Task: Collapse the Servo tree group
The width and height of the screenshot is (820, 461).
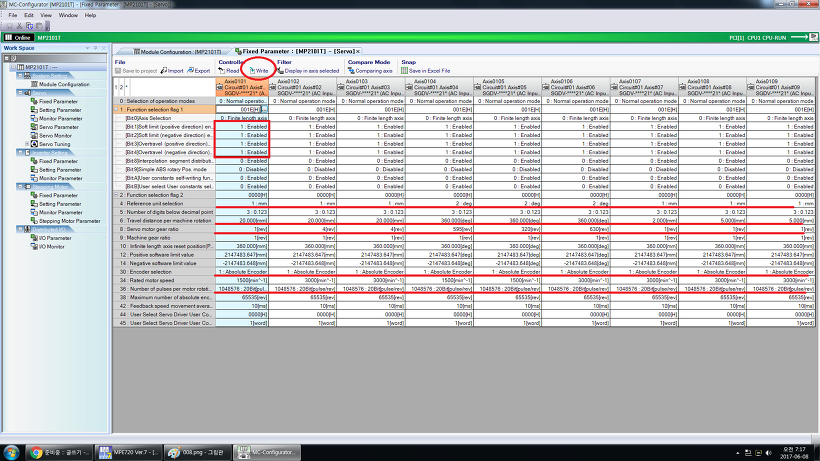Action: [20, 93]
